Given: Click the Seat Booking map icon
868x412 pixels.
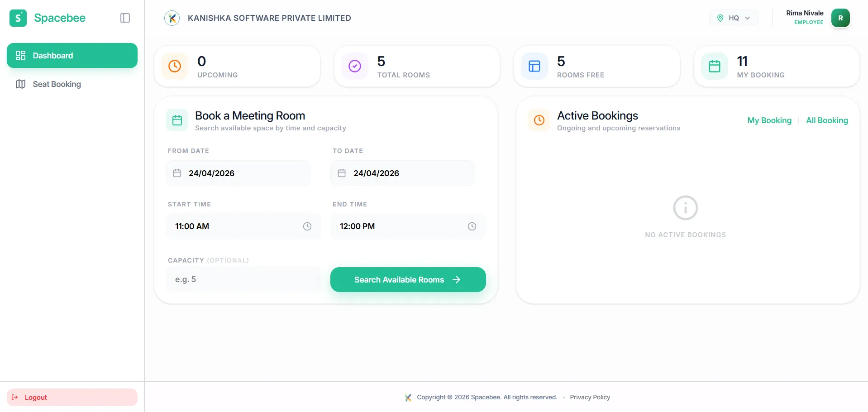Looking at the screenshot, I should [20, 84].
